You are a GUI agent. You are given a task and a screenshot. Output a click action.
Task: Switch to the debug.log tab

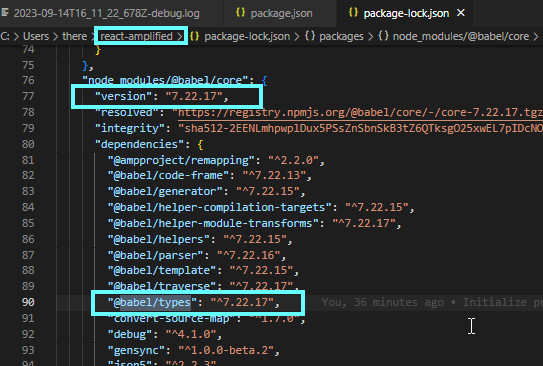[107, 13]
